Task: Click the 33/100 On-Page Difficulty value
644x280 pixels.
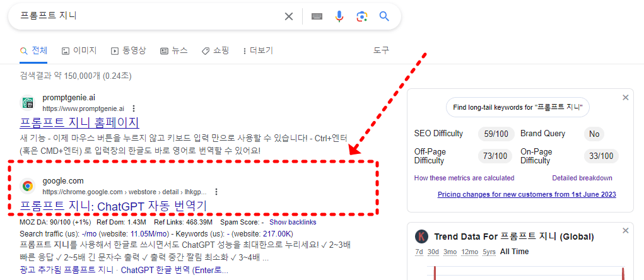Action: 601,156
